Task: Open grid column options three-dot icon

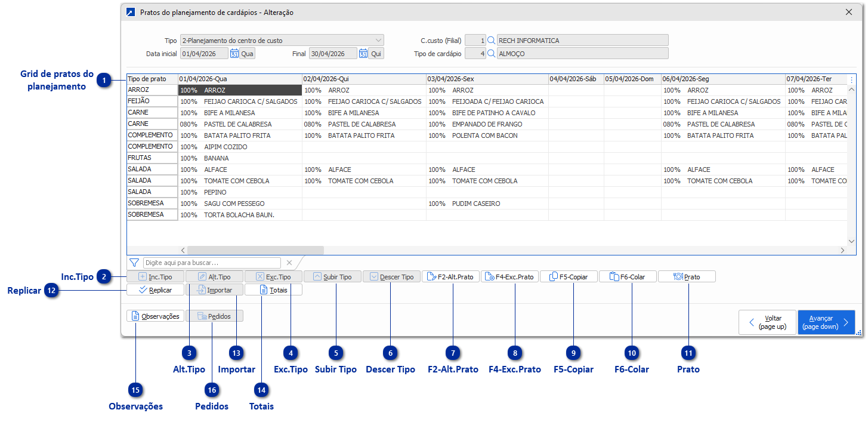Action: (x=851, y=79)
